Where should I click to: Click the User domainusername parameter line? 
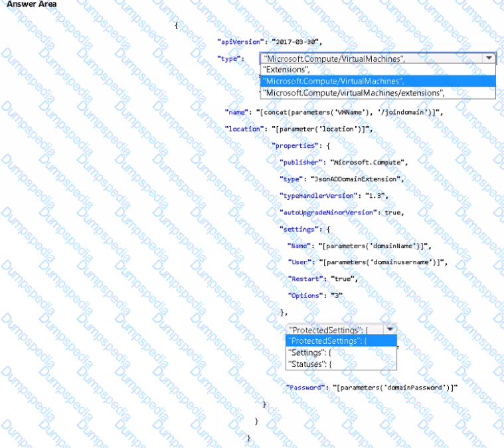pos(367,262)
